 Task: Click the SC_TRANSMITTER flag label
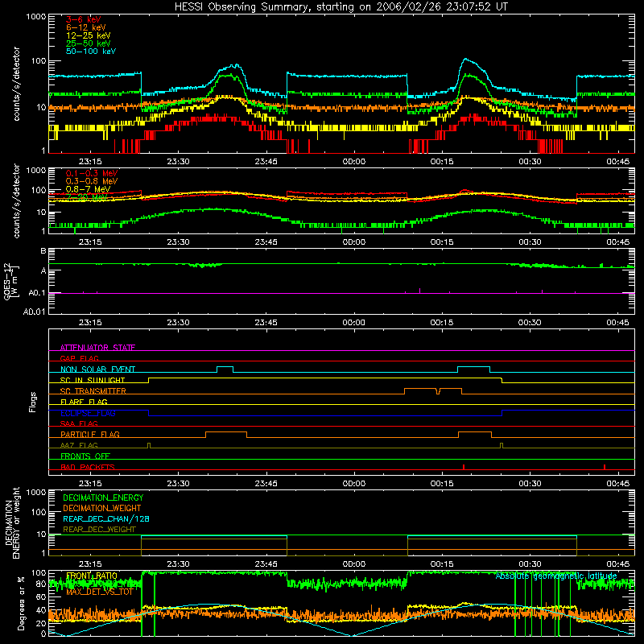[93, 391]
